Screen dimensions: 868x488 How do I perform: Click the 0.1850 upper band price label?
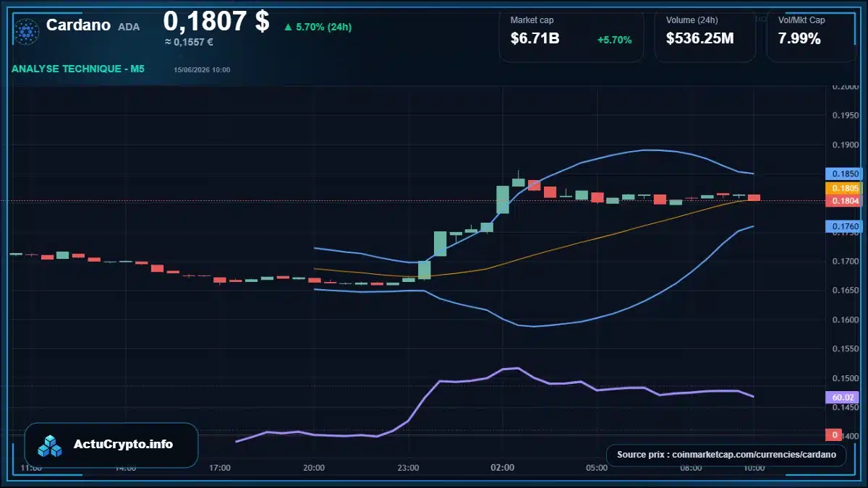pyautogui.click(x=843, y=174)
